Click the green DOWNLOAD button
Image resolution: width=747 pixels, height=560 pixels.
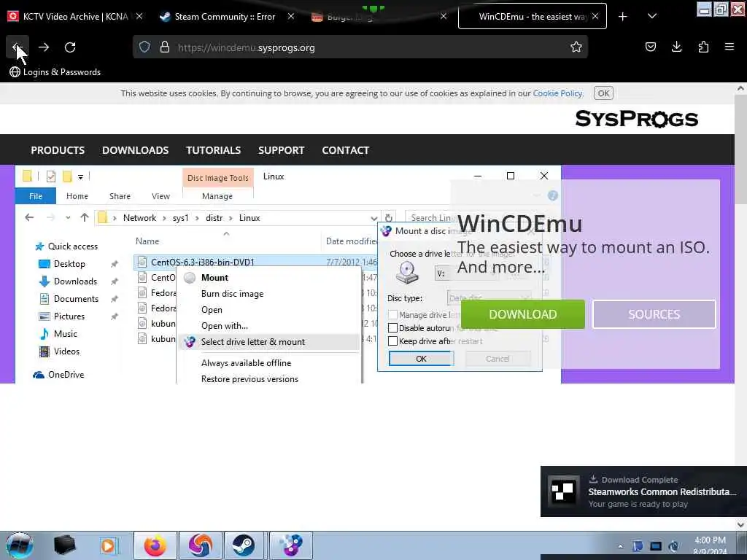(x=522, y=314)
